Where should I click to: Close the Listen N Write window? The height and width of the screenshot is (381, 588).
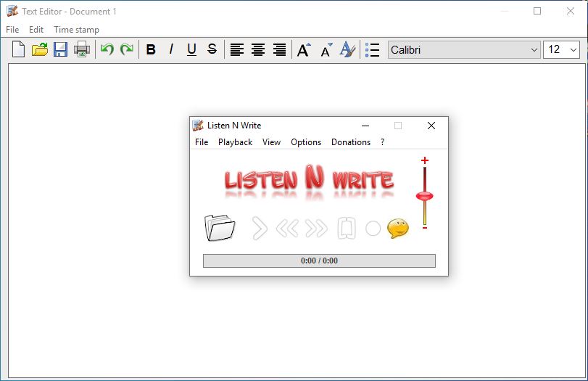point(431,126)
